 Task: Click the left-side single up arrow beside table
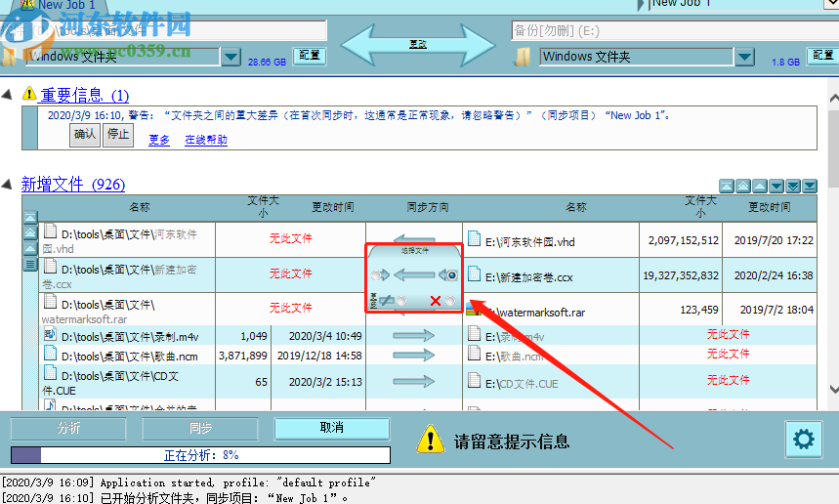(30, 248)
